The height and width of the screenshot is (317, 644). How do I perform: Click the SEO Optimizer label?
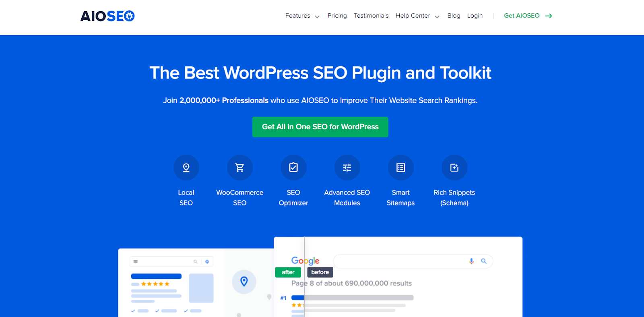[x=293, y=198]
